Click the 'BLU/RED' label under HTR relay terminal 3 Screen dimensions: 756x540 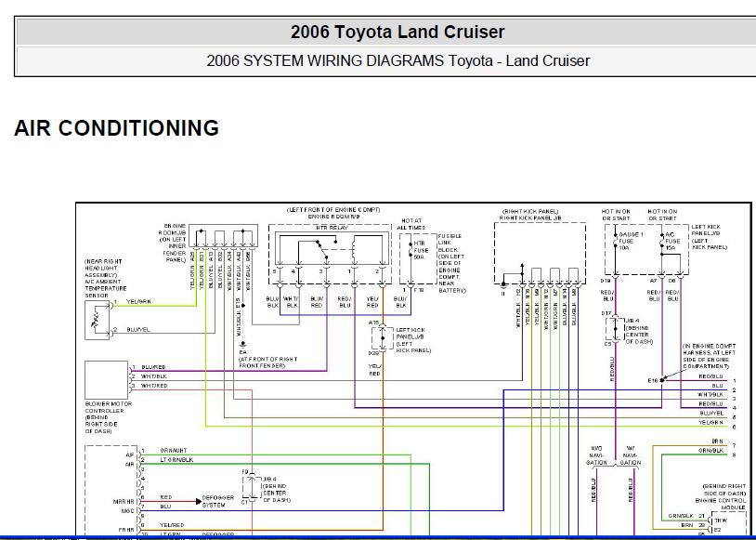point(317,302)
